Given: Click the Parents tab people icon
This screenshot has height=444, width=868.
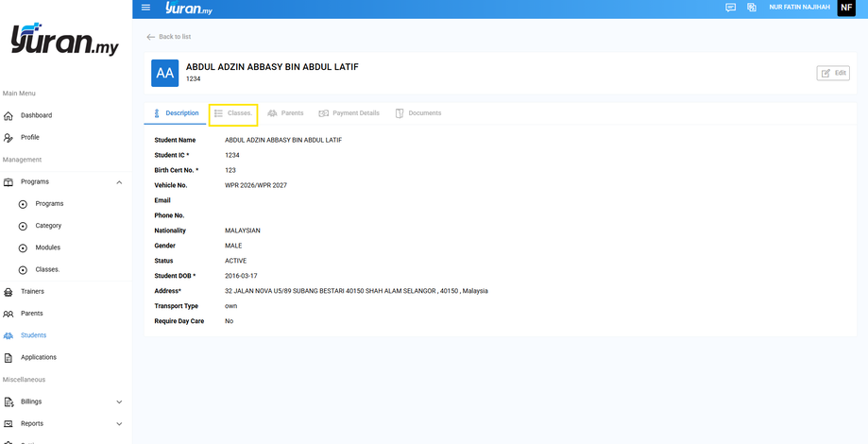Looking at the screenshot, I should (x=272, y=113).
